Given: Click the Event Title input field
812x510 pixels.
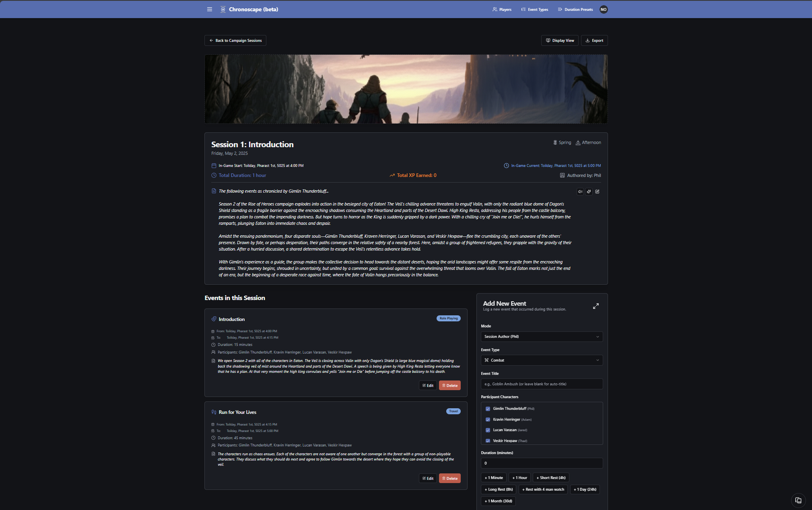Looking at the screenshot, I should click(x=541, y=384).
